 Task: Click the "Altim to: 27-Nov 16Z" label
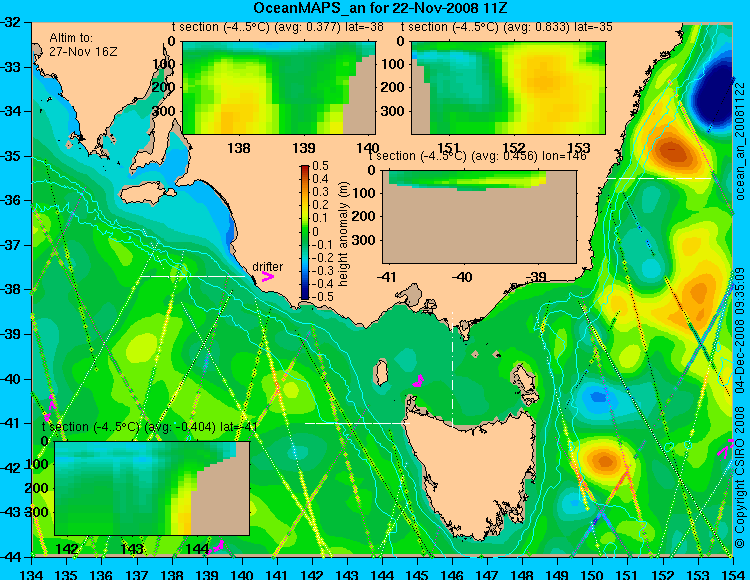(83, 44)
